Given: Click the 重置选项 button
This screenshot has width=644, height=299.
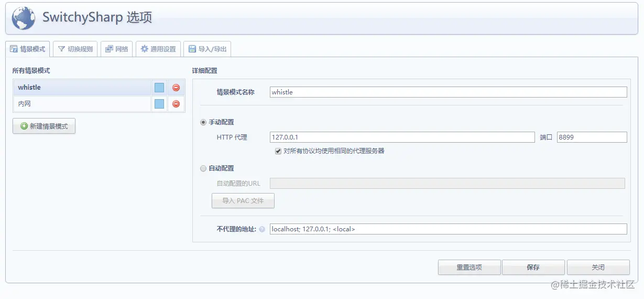Looking at the screenshot, I should tap(470, 268).
